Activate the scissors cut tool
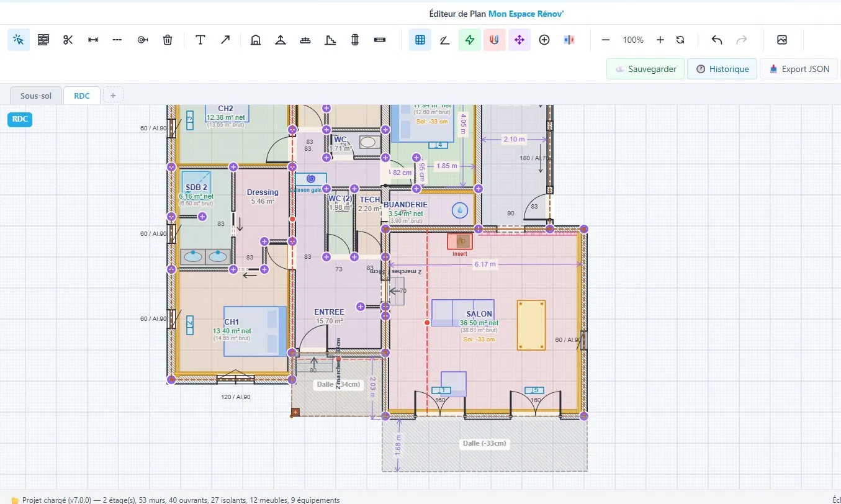This screenshot has width=841, height=504. tap(68, 40)
